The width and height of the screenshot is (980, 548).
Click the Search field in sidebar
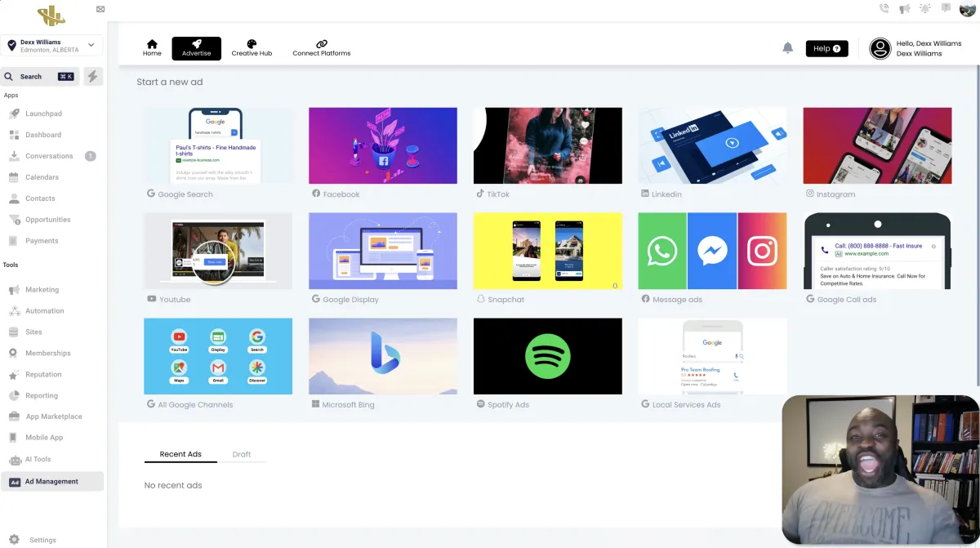click(40, 77)
